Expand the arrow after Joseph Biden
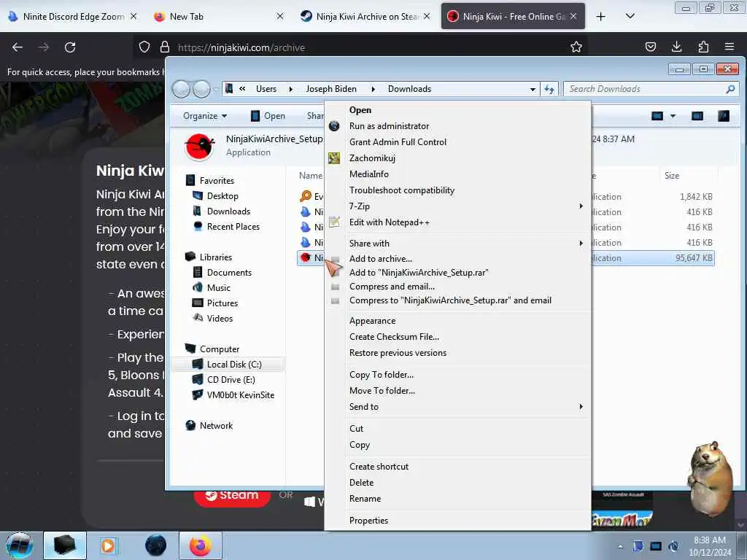 [x=373, y=89]
